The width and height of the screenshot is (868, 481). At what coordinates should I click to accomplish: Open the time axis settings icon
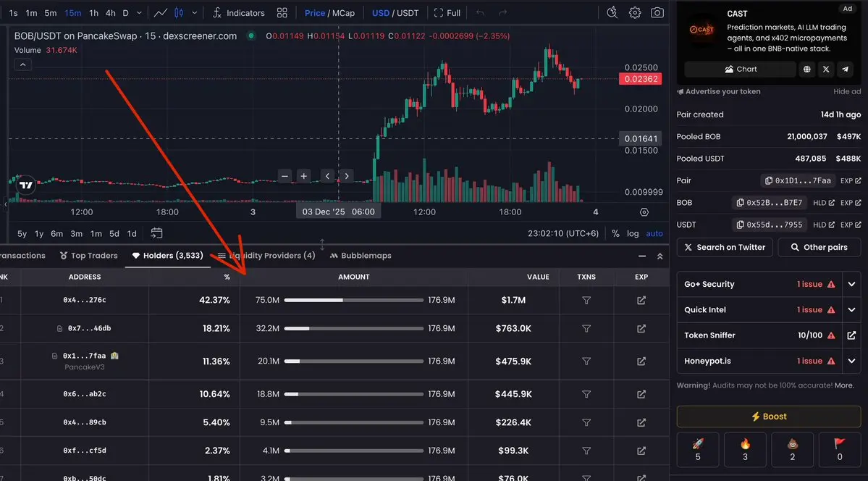coord(644,212)
